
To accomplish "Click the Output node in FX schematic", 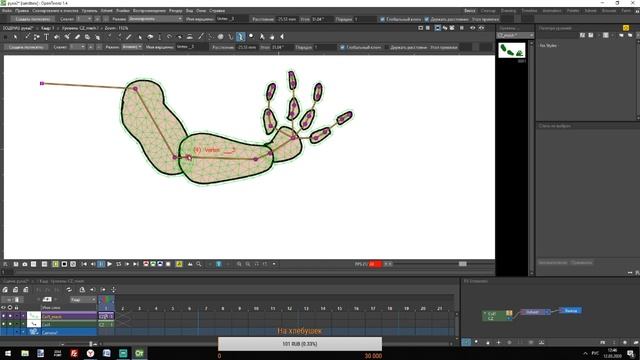I will point(570,311).
